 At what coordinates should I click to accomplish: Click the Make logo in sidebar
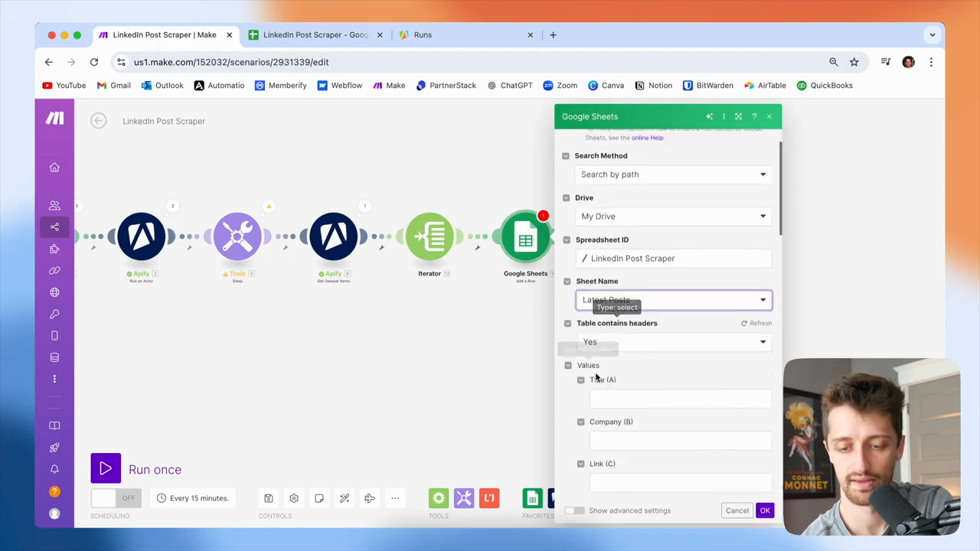54,118
